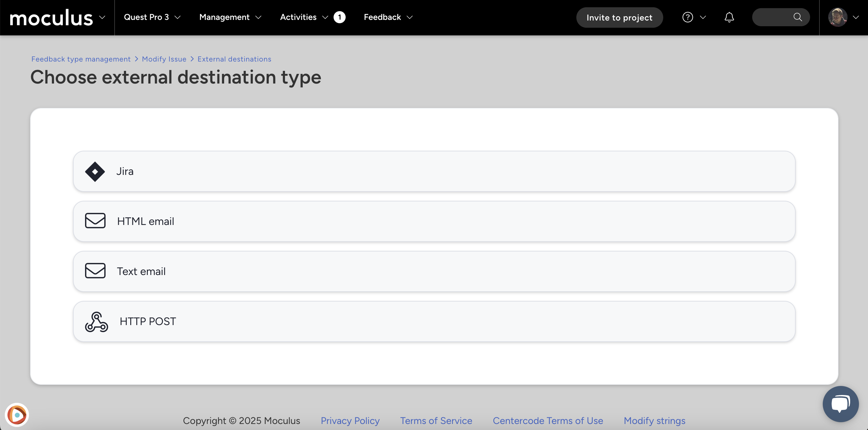Image resolution: width=868 pixels, height=430 pixels.
Task: Click the Activities notification badge 1
Action: tap(339, 17)
